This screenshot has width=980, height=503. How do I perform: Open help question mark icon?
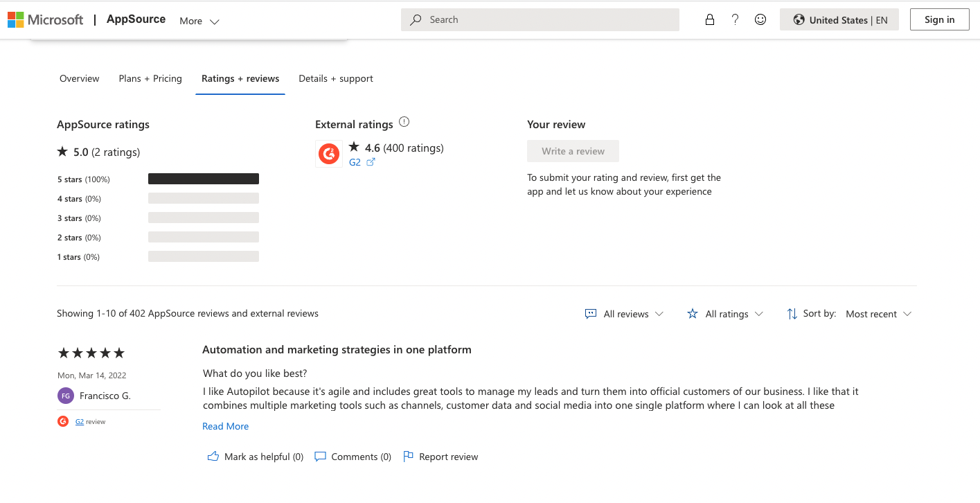coord(735,20)
